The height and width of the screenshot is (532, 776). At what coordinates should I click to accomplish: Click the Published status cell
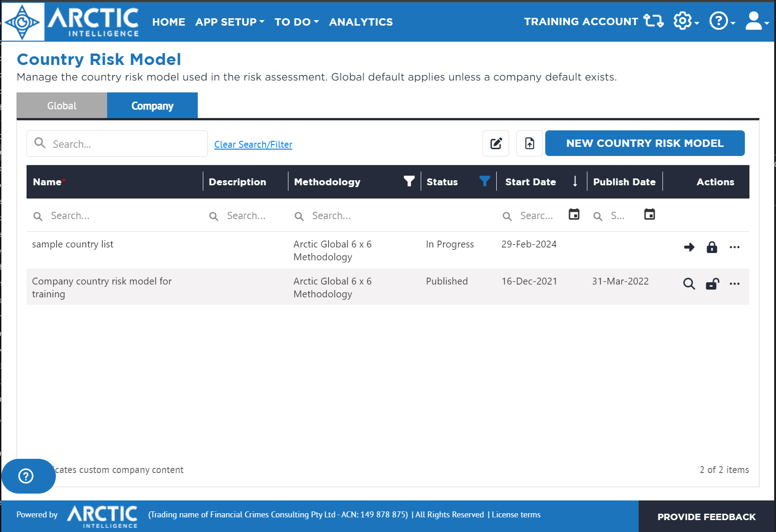(x=447, y=281)
